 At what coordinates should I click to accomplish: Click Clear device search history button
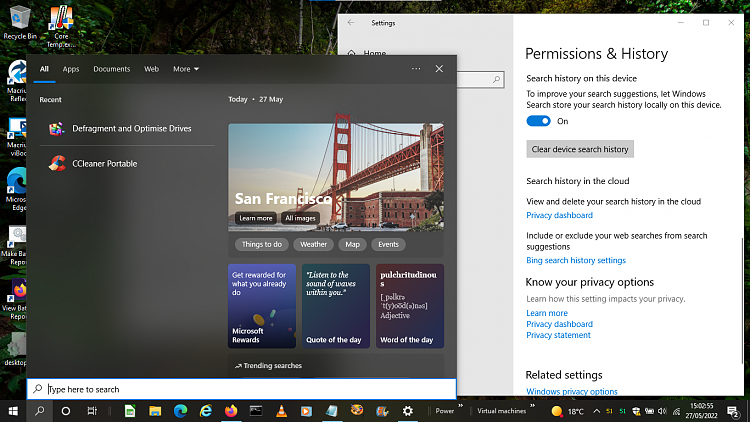(580, 149)
